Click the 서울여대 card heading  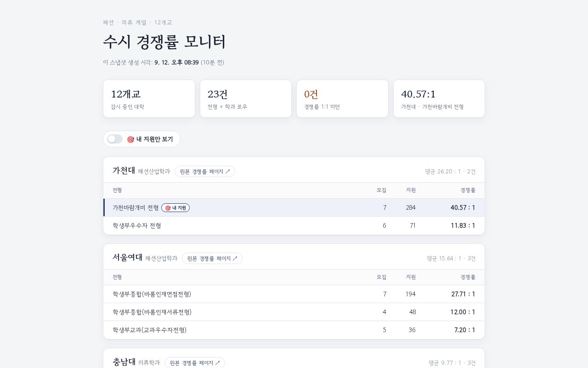click(127, 258)
